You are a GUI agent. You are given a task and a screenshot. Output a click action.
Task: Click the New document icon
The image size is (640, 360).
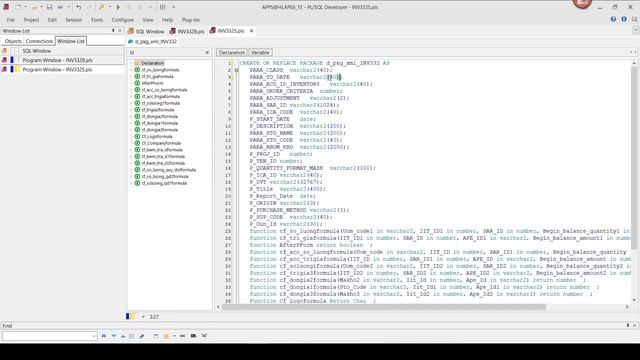18,7
